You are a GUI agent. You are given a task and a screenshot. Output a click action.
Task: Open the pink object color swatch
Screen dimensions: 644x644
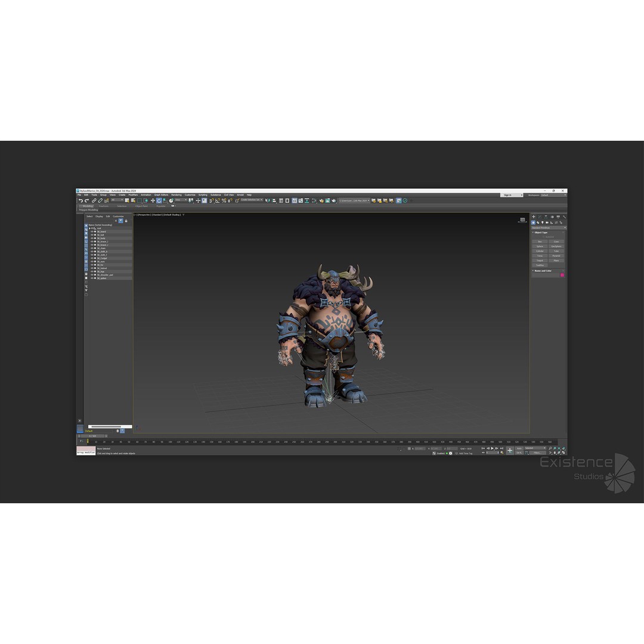[x=562, y=275]
